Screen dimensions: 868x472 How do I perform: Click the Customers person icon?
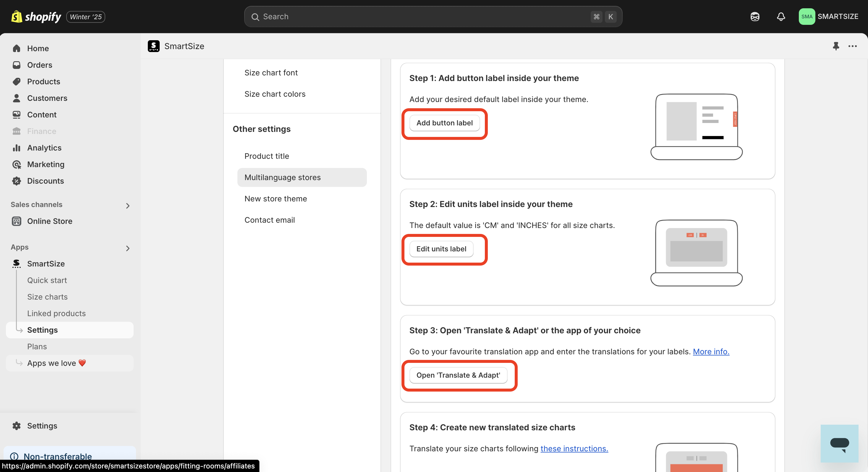click(17, 98)
